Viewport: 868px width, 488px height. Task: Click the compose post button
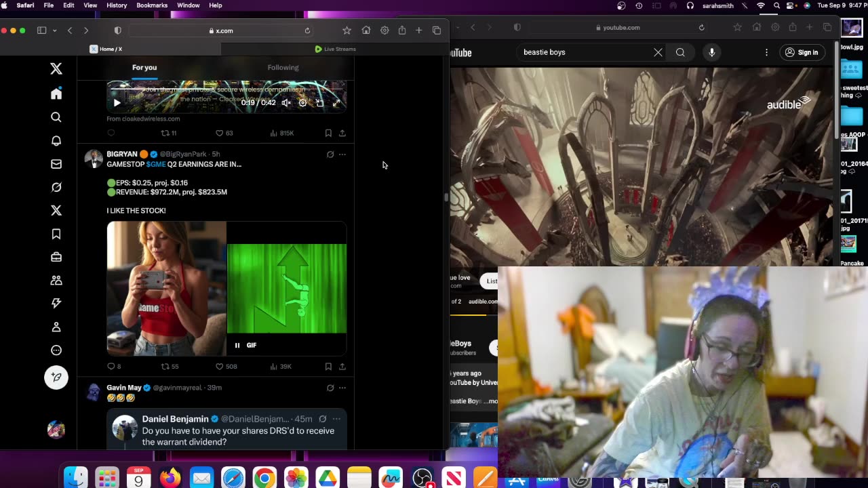pyautogui.click(x=56, y=378)
